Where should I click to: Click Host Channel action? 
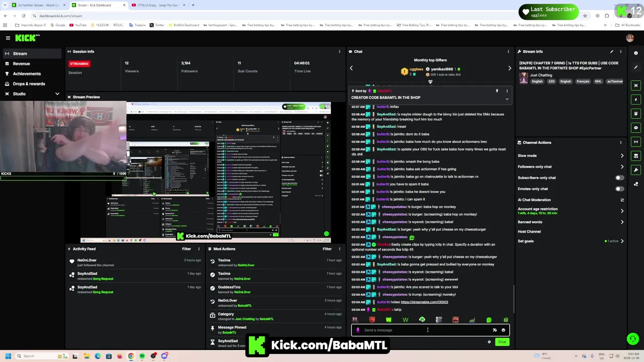[x=529, y=232]
